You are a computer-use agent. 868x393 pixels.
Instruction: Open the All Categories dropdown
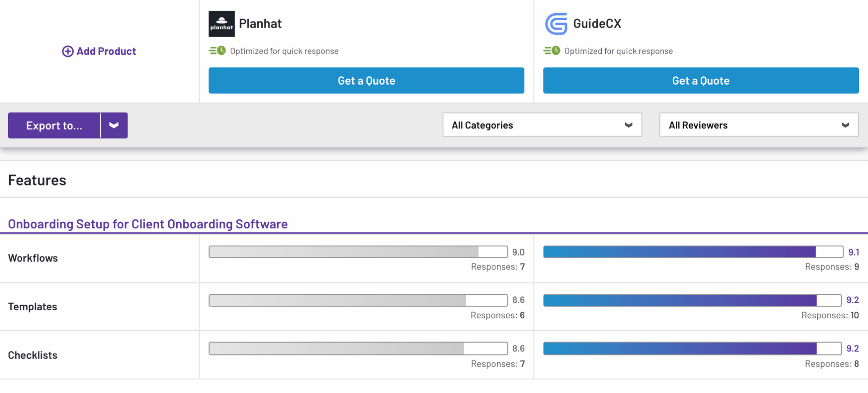click(x=542, y=125)
